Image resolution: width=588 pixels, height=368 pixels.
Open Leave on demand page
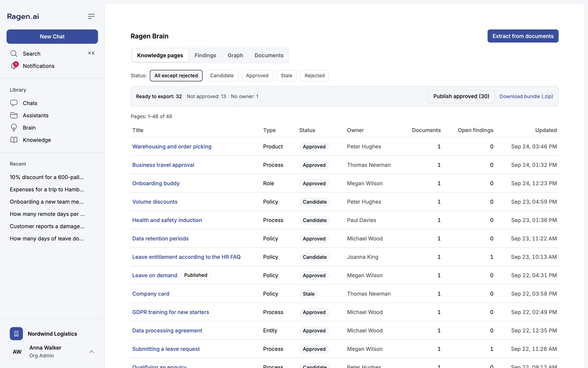pyautogui.click(x=155, y=275)
